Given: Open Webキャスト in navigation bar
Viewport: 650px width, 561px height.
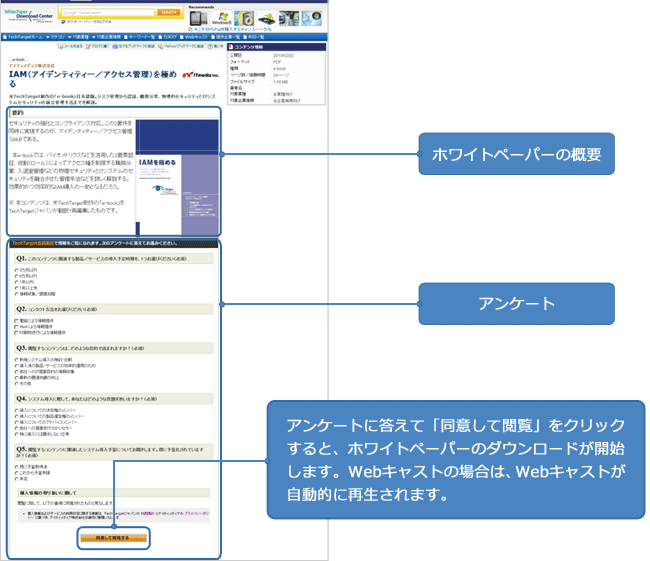Looking at the screenshot, I should (194, 37).
